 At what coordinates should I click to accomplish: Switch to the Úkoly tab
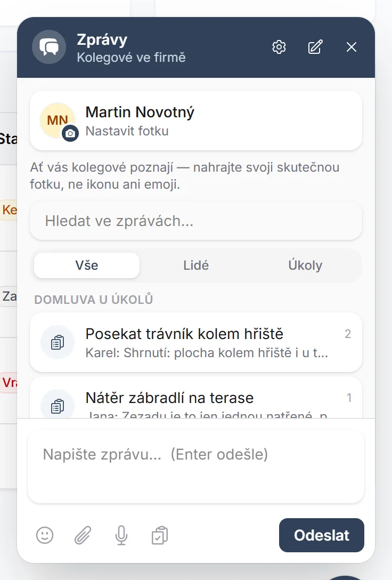(x=305, y=265)
